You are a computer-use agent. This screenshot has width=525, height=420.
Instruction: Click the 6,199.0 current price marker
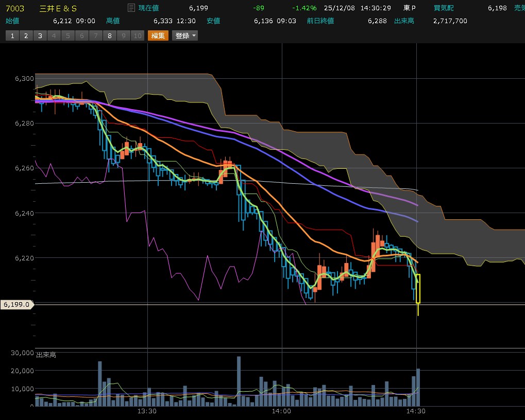tap(16, 305)
